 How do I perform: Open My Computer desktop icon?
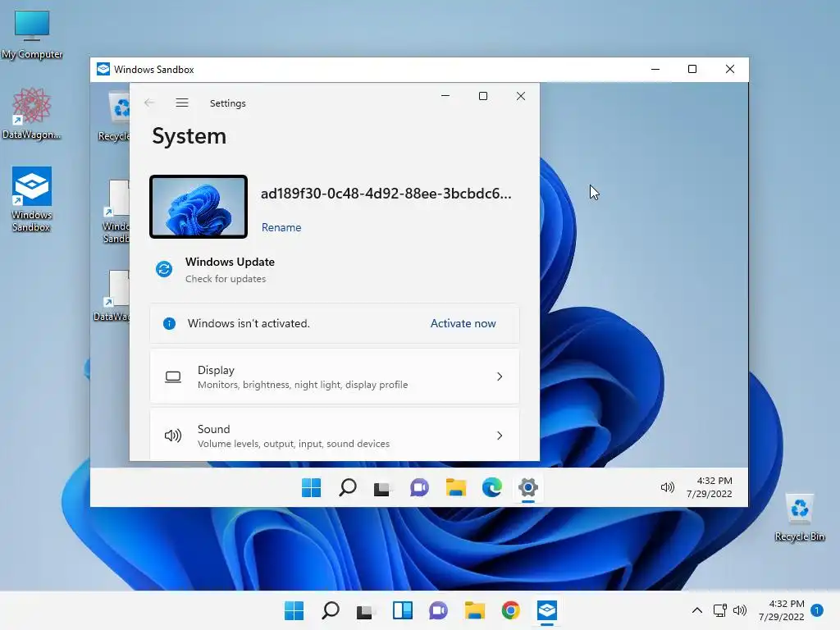[x=32, y=34]
